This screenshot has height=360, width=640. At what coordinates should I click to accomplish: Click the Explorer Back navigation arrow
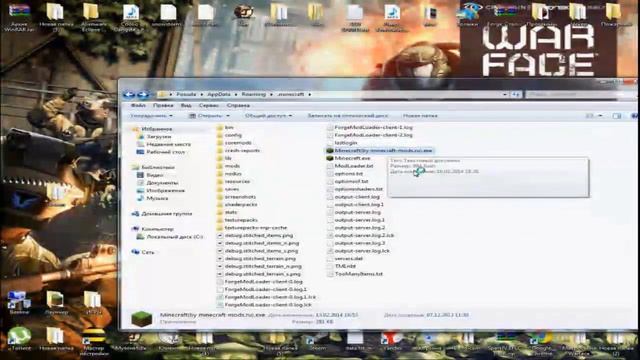(129, 95)
